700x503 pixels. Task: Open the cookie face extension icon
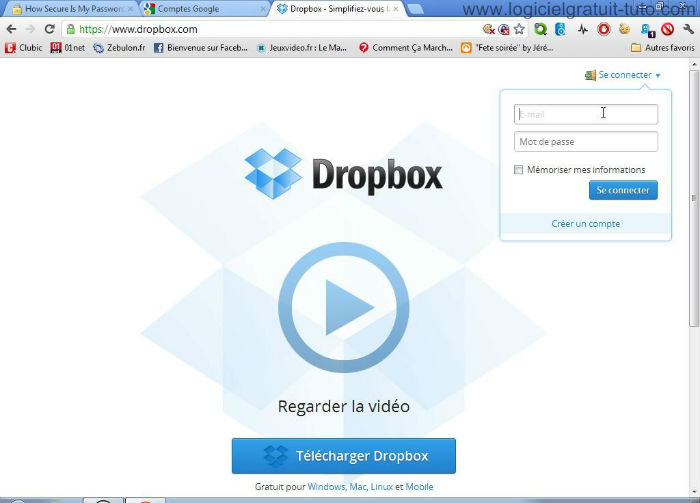(x=625, y=29)
